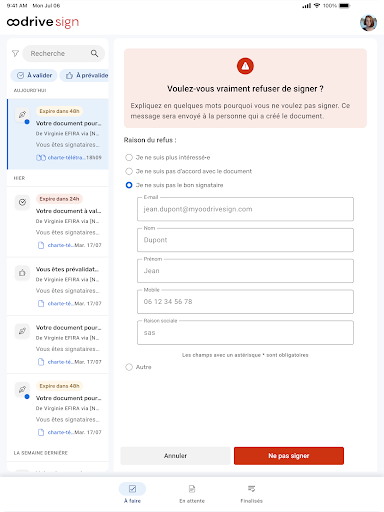
Task: Click the Annuler button
Action: pos(175,456)
